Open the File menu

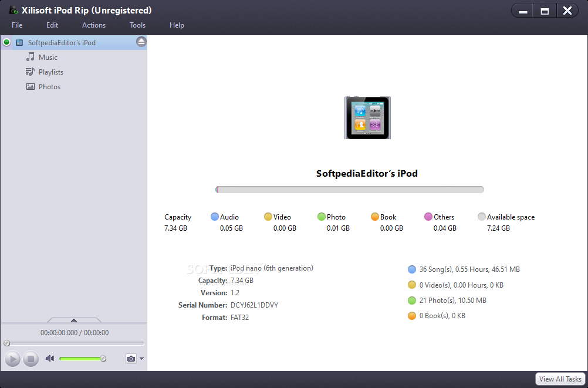[17, 25]
